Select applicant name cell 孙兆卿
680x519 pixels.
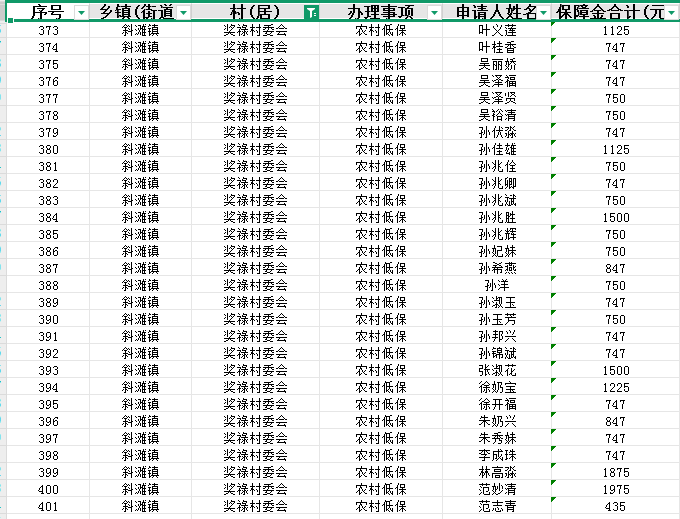[x=497, y=183]
